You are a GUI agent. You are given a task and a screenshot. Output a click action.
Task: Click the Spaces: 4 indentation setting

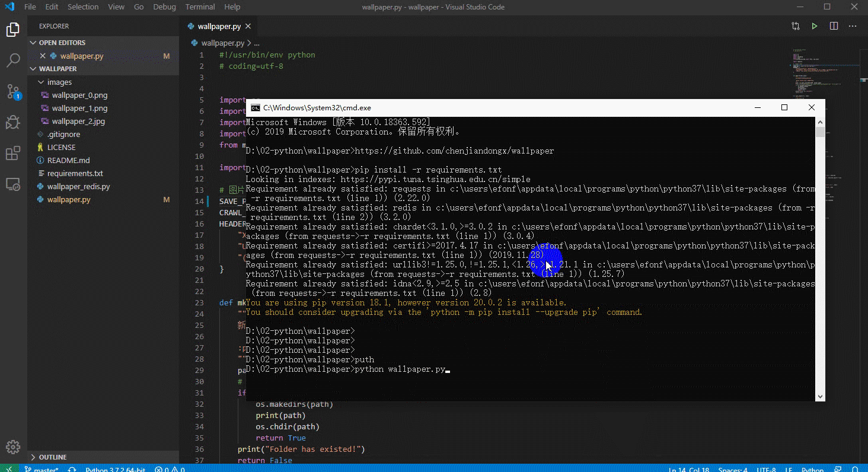click(733, 470)
